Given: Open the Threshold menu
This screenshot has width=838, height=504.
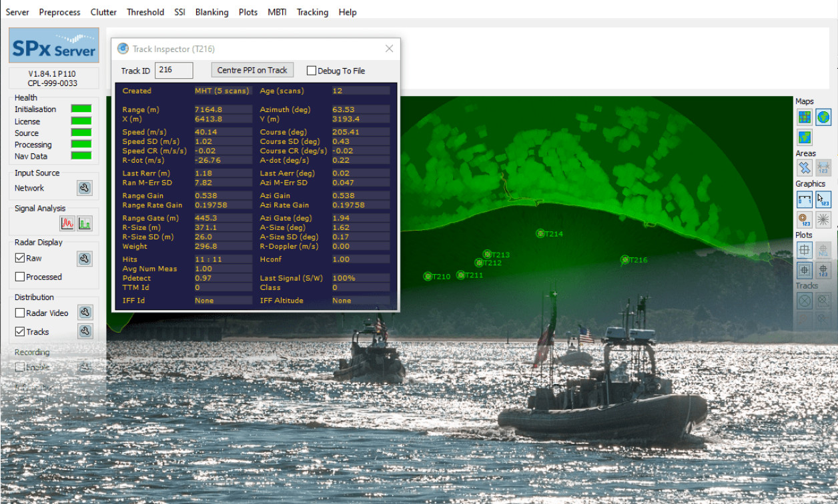Looking at the screenshot, I should tap(145, 12).
